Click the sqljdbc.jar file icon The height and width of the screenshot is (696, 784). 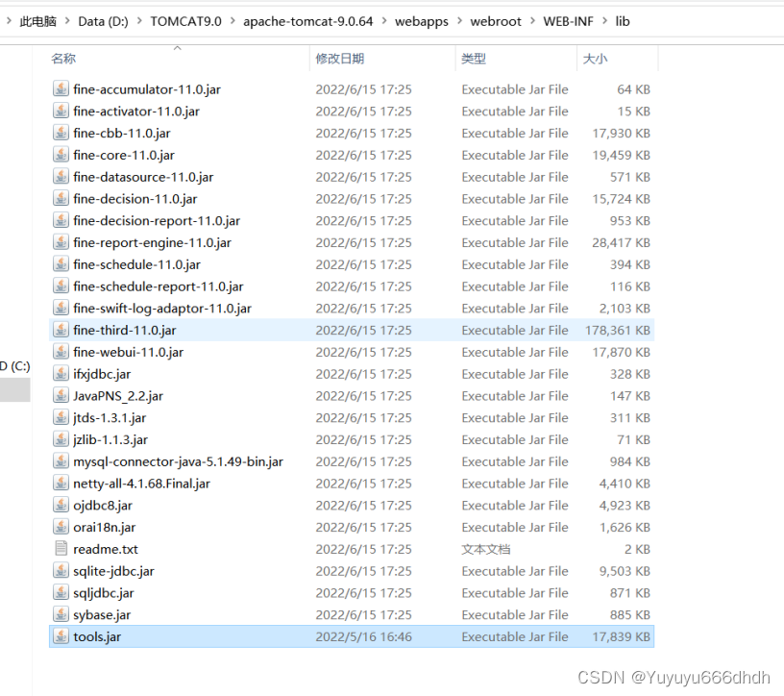(x=61, y=593)
